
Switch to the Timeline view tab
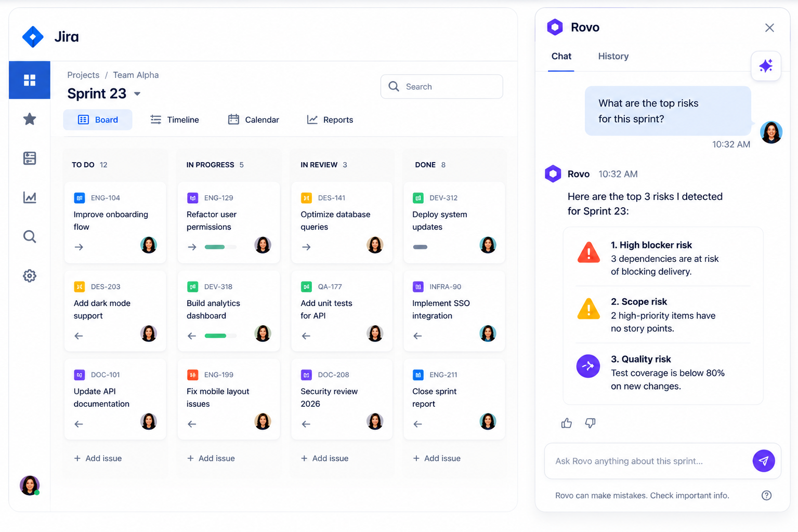click(x=175, y=120)
